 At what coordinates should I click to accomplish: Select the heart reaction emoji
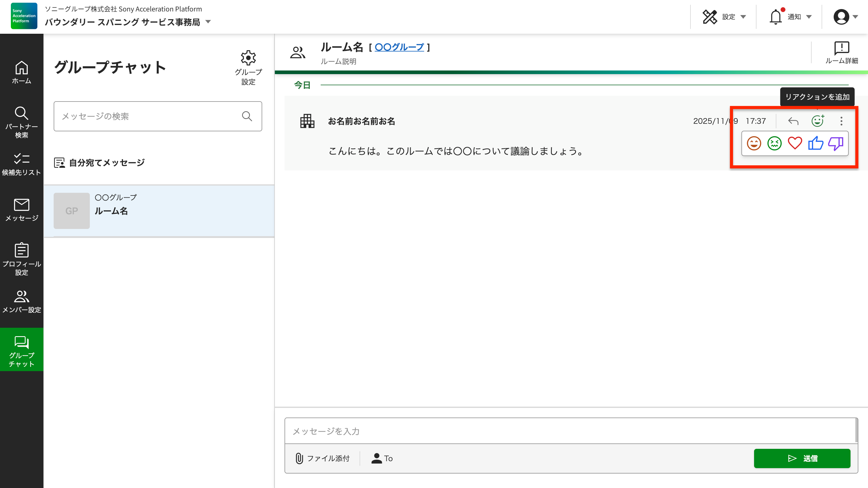pyautogui.click(x=795, y=143)
